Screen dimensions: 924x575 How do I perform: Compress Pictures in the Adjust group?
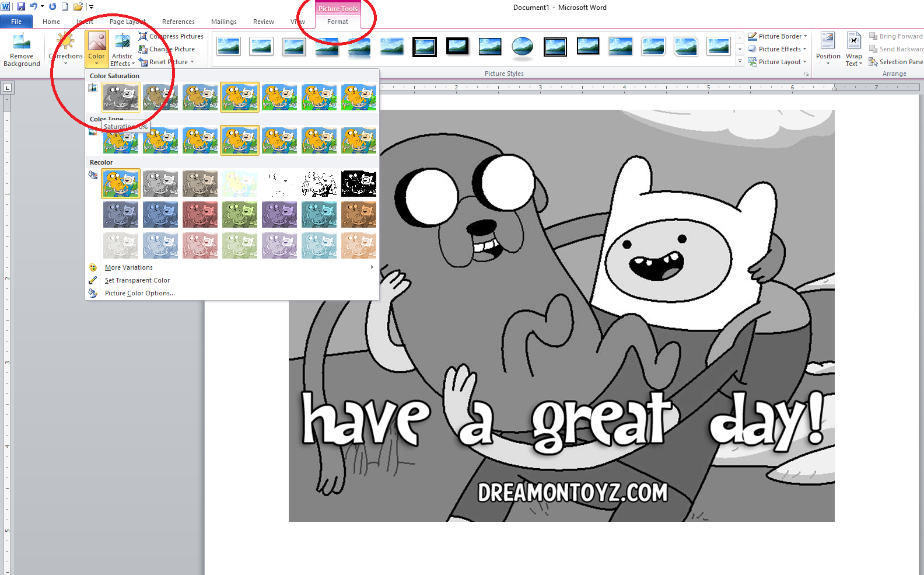(x=171, y=36)
